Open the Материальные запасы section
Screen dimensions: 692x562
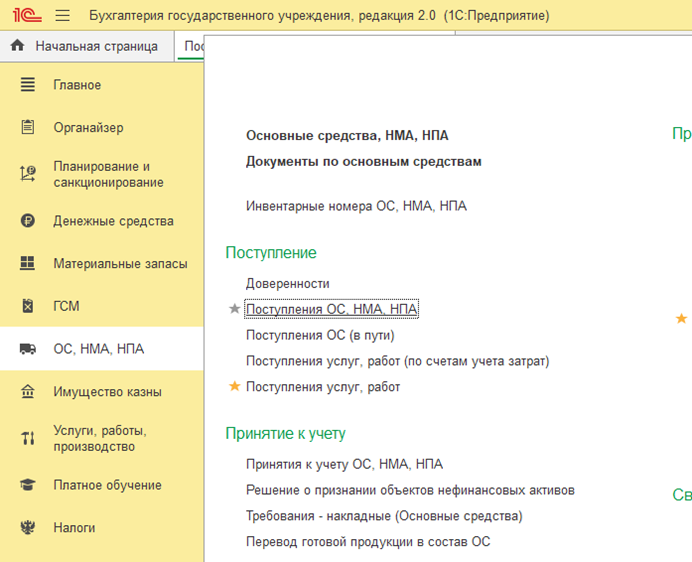[102, 264]
